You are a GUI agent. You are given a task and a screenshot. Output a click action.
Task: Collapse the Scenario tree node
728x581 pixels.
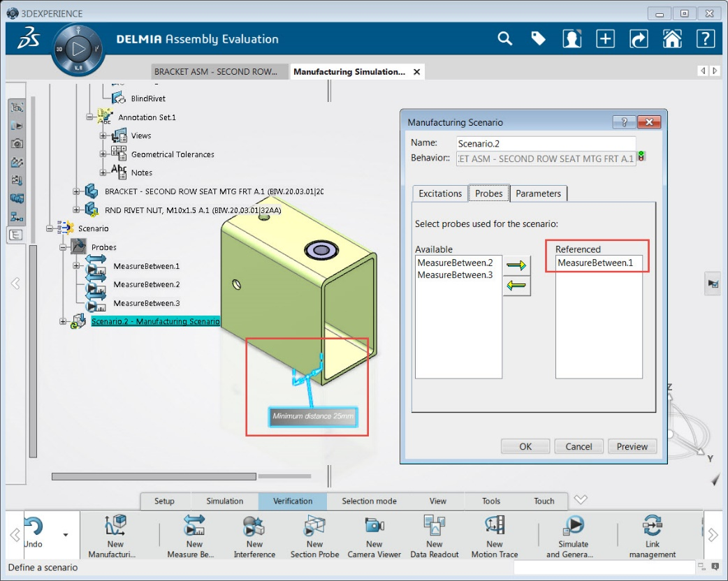pos(50,228)
